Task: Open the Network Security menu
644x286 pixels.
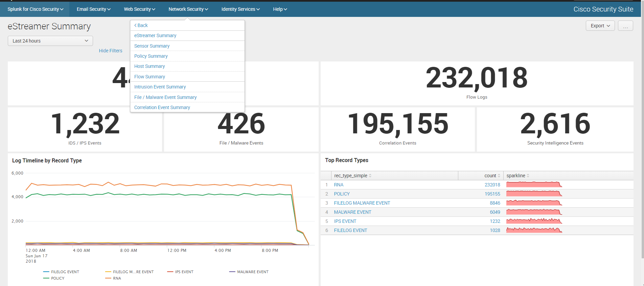Action: pyautogui.click(x=188, y=9)
